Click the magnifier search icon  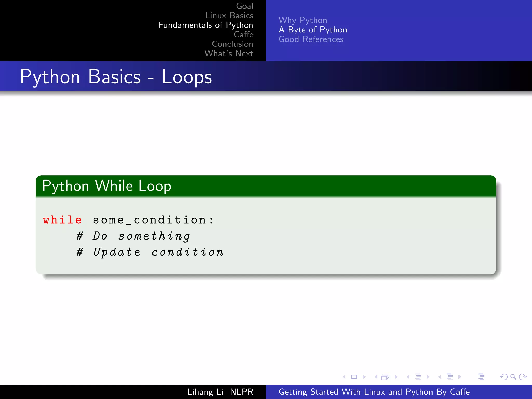pyautogui.click(x=513, y=377)
